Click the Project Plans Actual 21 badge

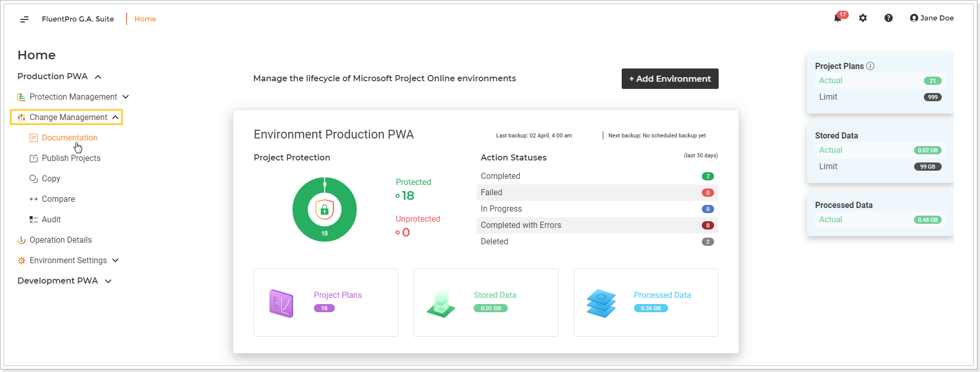[933, 81]
